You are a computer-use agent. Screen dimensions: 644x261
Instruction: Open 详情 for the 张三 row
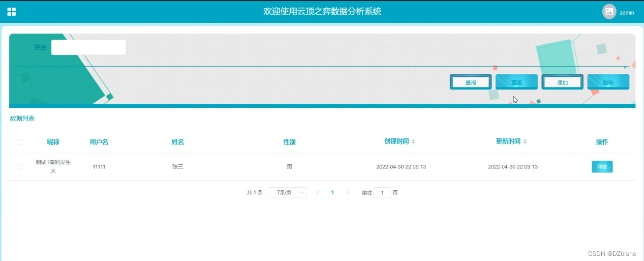[602, 166]
